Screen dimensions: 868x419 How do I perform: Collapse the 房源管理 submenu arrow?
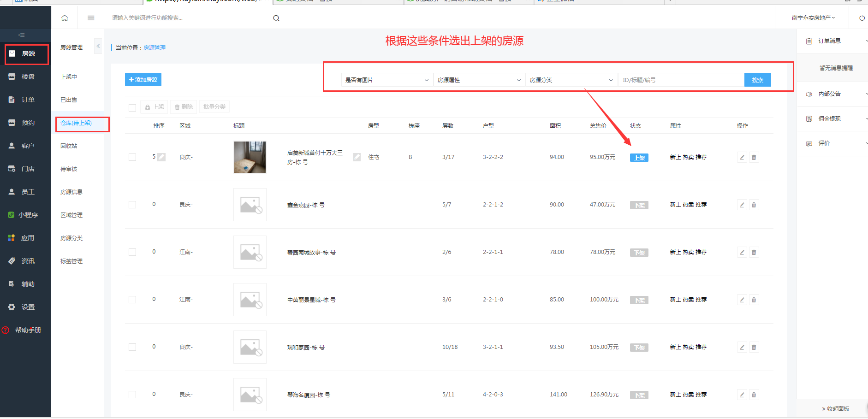coord(98,46)
